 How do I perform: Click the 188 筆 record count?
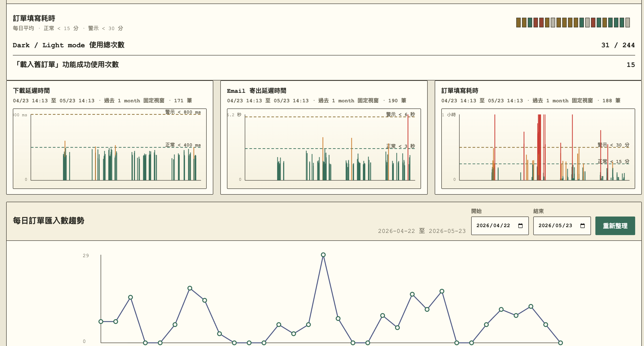[612, 101]
